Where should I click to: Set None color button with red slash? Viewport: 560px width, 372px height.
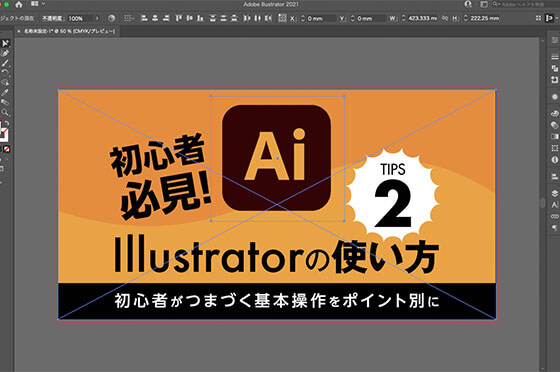(7, 149)
